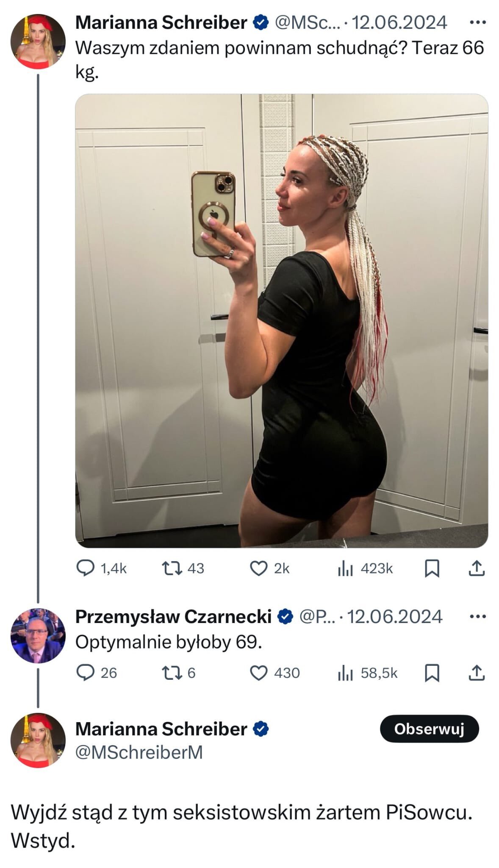This screenshot has height=868, width=499.
Task: Bookmark the original mirror photo post
Action: click(x=432, y=568)
